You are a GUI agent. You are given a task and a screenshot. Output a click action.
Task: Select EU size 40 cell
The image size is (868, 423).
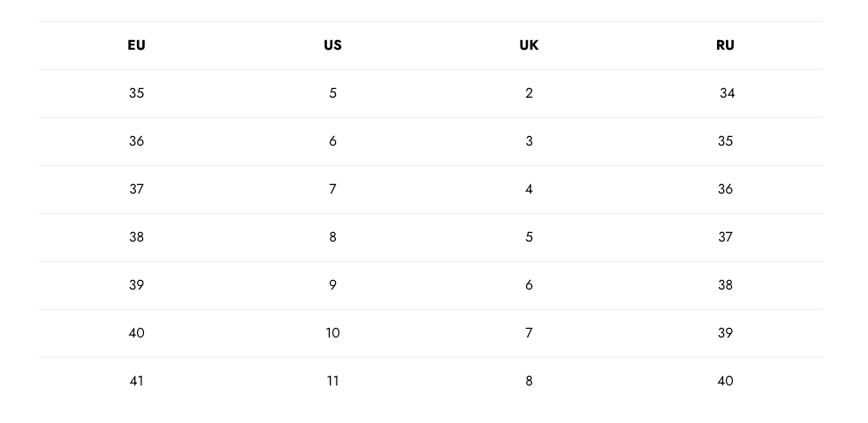(136, 333)
